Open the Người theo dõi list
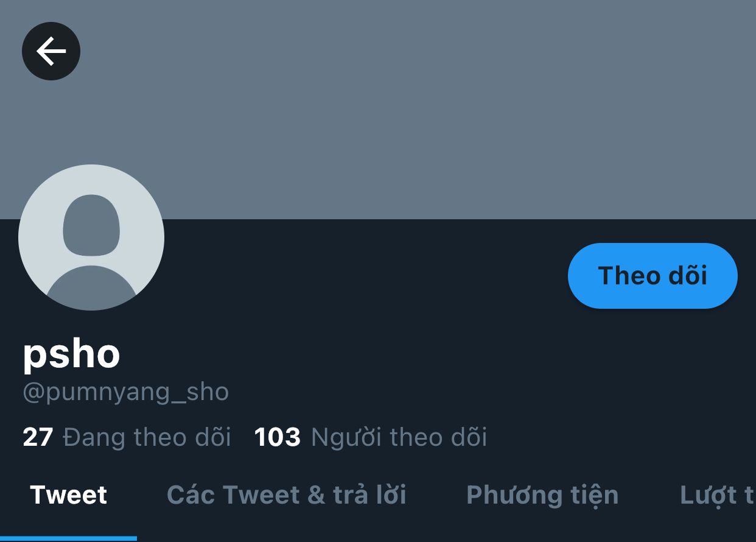The width and height of the screenshot is (756, 542). (399, 437)
